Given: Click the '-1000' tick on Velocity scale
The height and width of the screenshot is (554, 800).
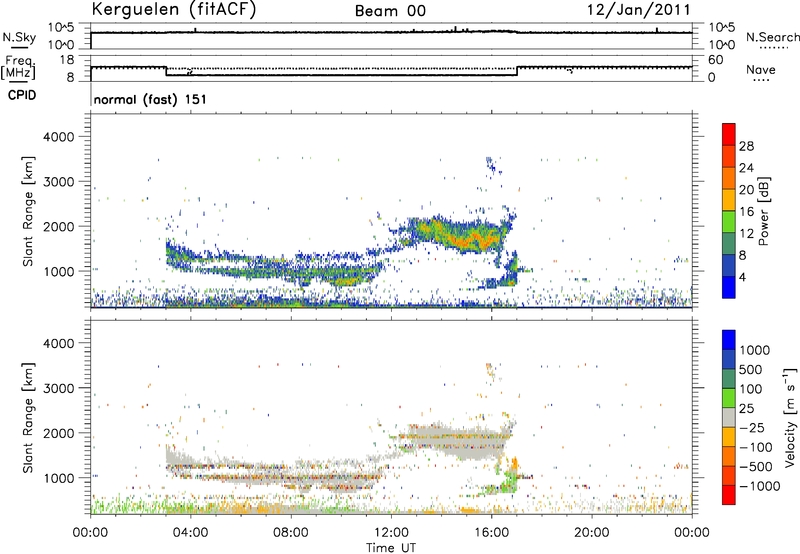Looking at the screenshot, I should pos(759,486).
